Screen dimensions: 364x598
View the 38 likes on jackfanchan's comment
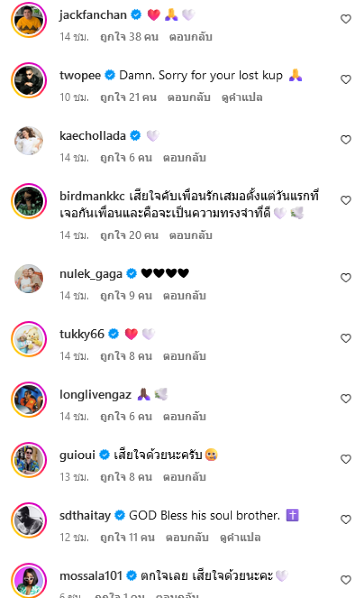129,37
